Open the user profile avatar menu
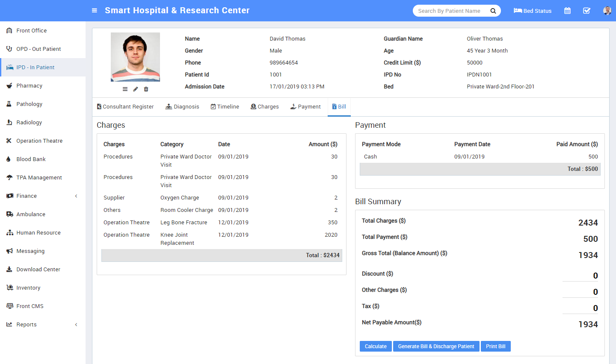This screenshot has width=616, height=364. pyautogui.click(x=607, y=11)
